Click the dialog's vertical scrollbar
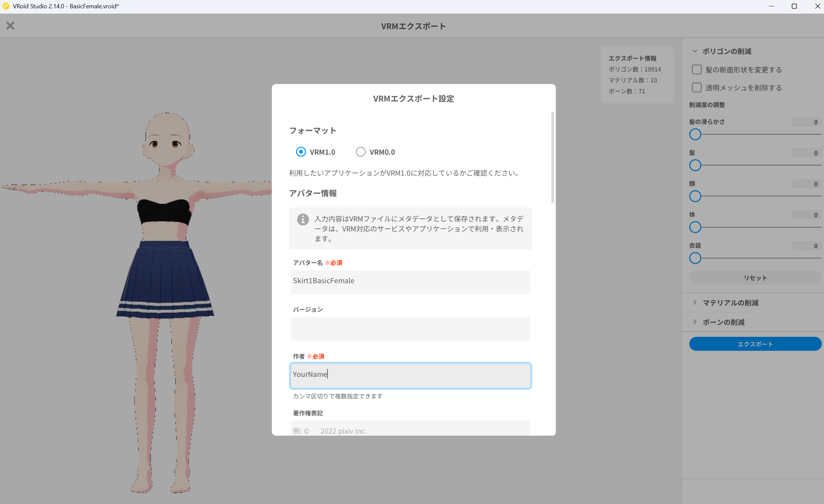 [552, 157]
